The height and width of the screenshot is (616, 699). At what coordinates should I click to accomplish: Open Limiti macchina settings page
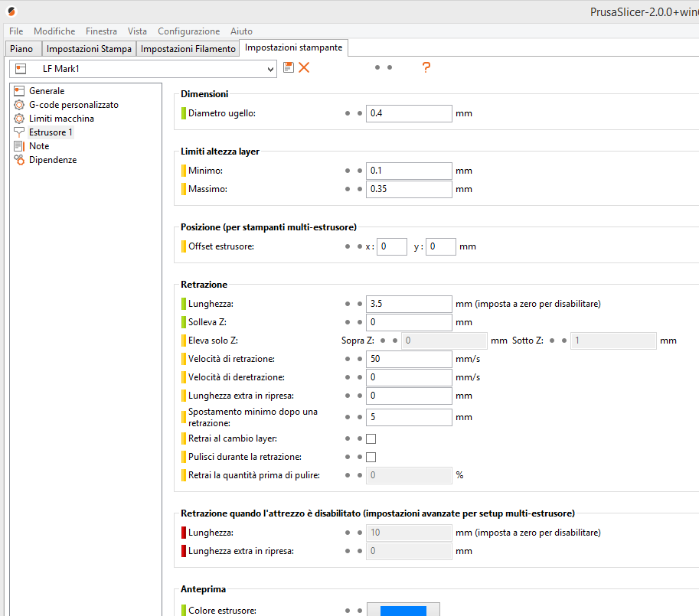pyautogui.click(x=61, y=119)
